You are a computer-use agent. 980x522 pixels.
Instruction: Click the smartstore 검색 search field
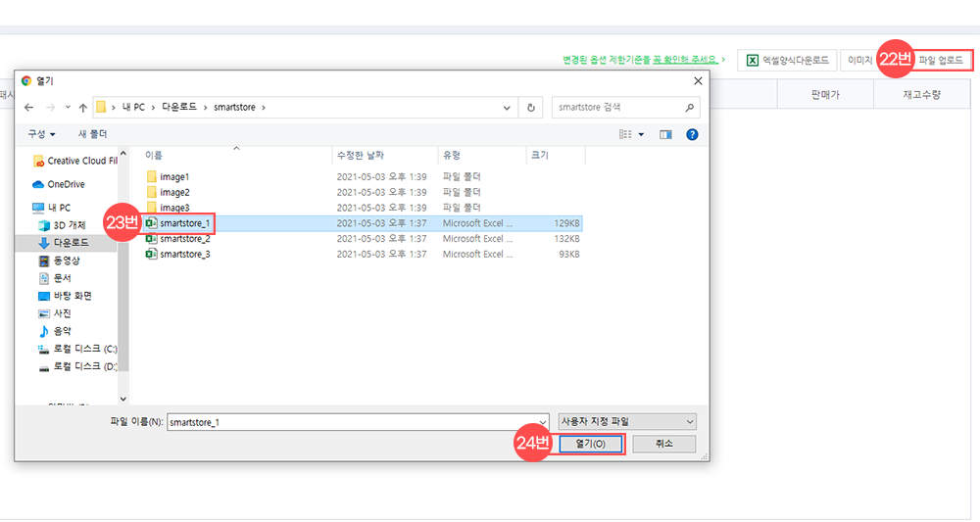[617, 108]
